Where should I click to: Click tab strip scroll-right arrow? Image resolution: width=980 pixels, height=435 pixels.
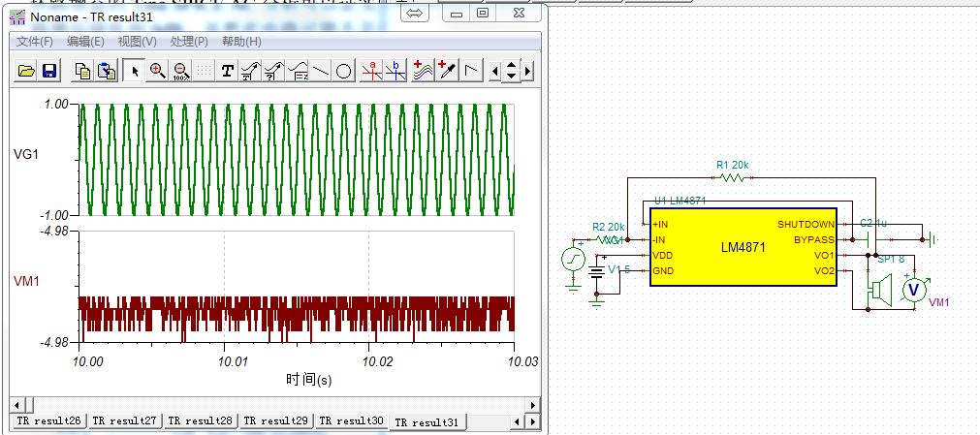(x=533, y=422)
